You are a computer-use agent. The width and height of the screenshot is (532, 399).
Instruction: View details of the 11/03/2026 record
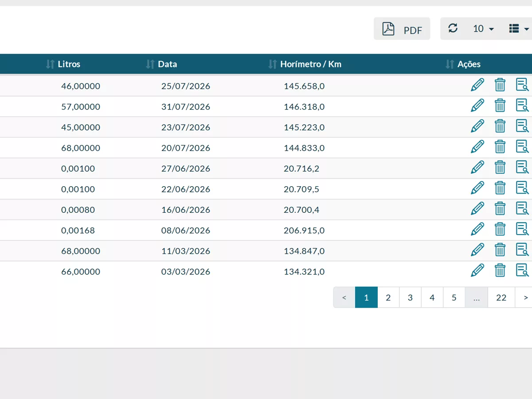[x=522, y=250]
